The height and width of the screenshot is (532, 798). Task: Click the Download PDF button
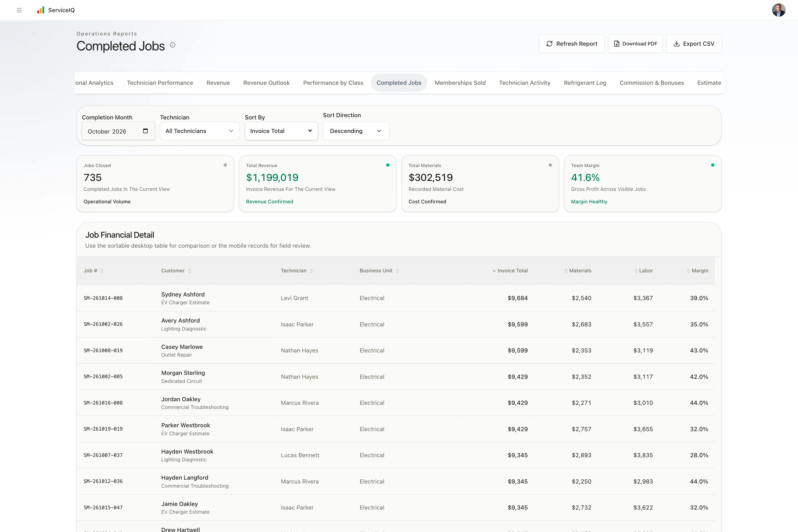[x=635, y=44]
